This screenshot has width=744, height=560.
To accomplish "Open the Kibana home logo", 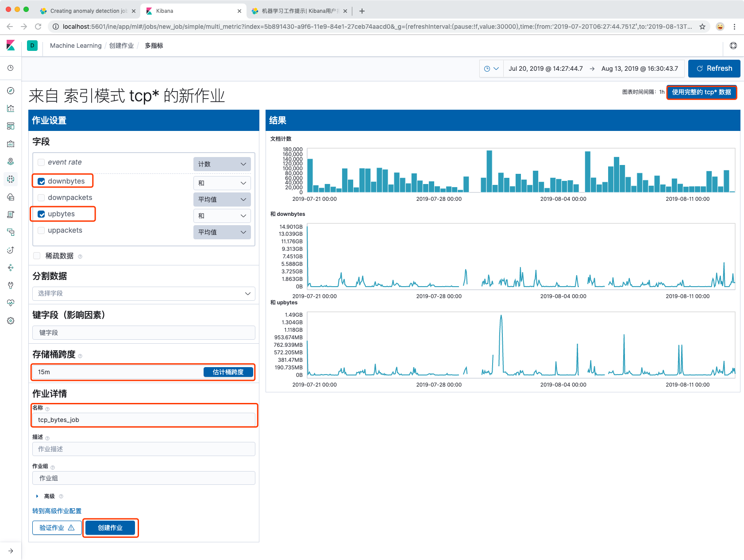I will pyautogui.click(x=11, y=45).
